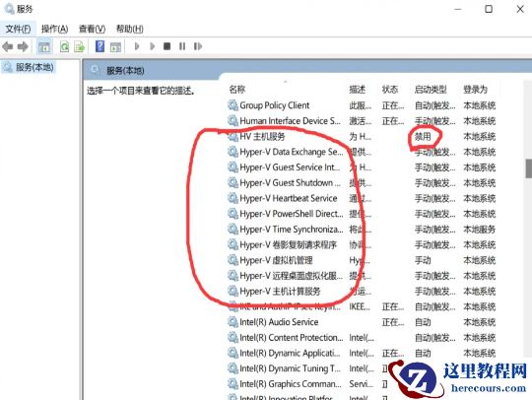The width and height of the screenshot is (532, 400).
Task: Open the 帮助(H) menu
Action: pyautogui.click(x=130, y=30)
